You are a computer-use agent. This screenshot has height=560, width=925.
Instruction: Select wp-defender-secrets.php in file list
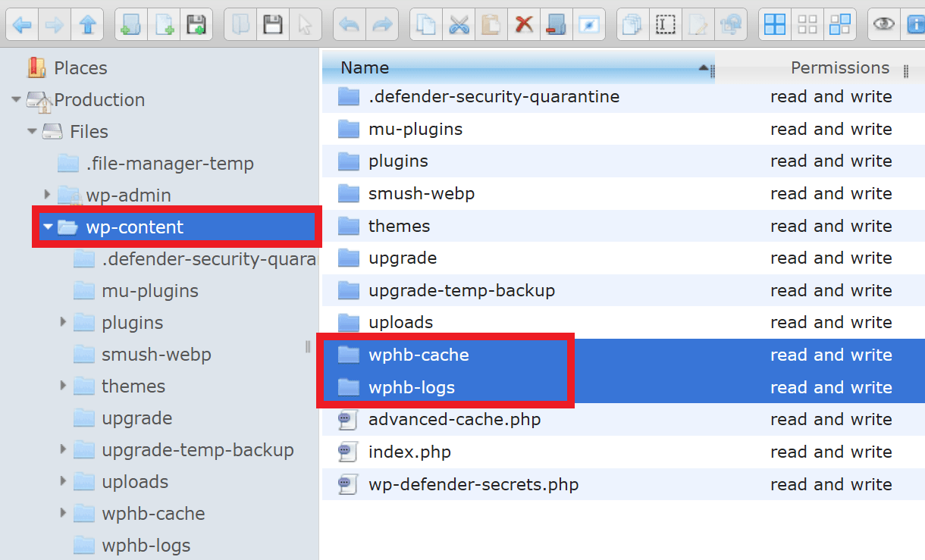(x=623, y=484)
